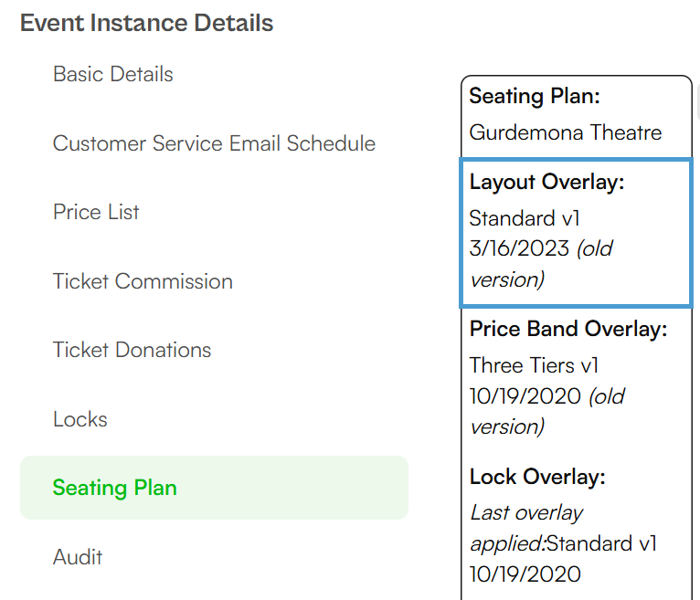
Task: Select Ticket Commission in sidebar
Action: 143,281
